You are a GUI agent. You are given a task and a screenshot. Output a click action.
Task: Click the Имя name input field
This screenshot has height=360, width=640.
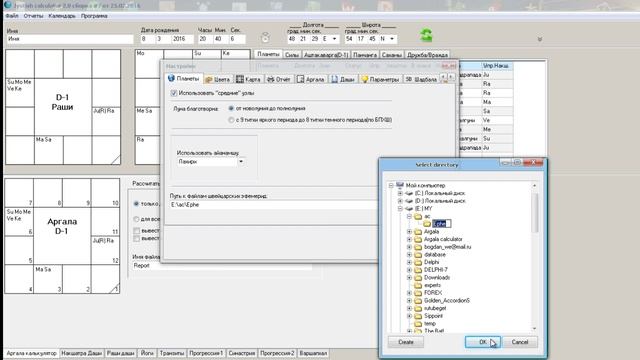click(x=70, y=39)
